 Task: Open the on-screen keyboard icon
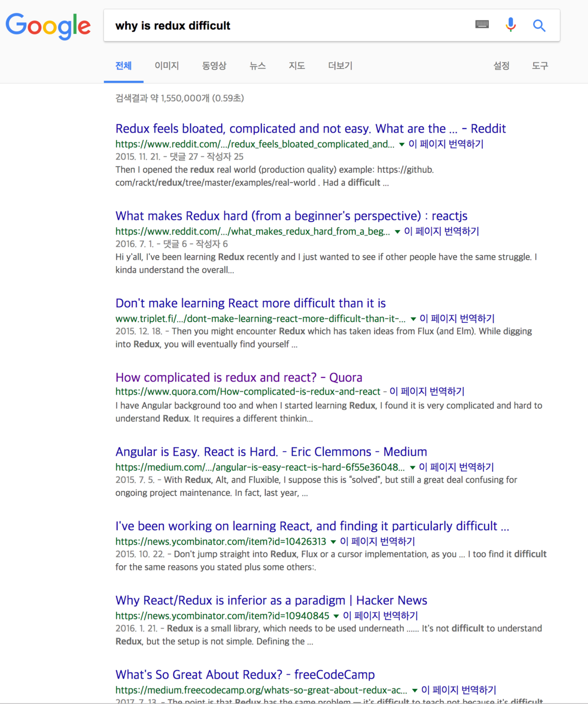tap(482, 24)
